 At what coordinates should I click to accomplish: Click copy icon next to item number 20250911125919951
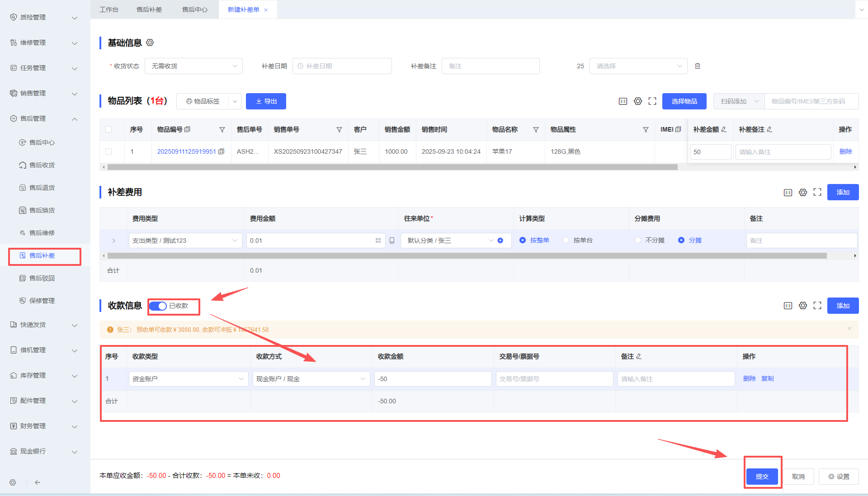[x=221, y=151]
